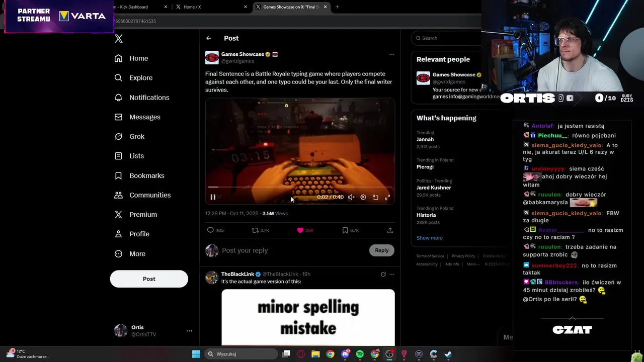Mute the video with the speaker icon
The width and height of the screenshot is (644, 362).
tap(351, 197)
